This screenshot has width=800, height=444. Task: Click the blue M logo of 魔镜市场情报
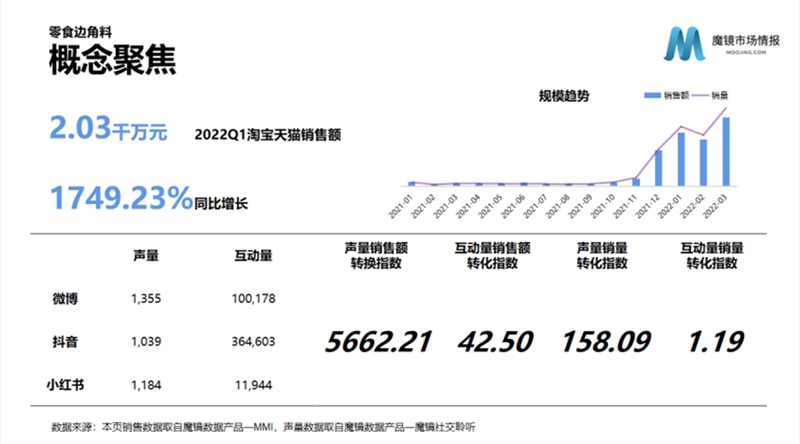coord(684,44)
